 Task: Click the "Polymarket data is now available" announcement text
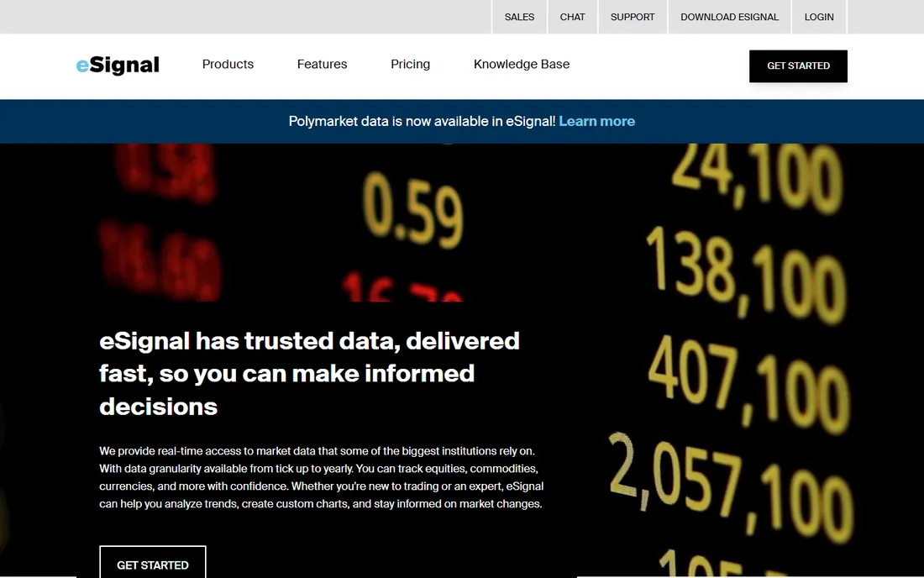[422, 121]
